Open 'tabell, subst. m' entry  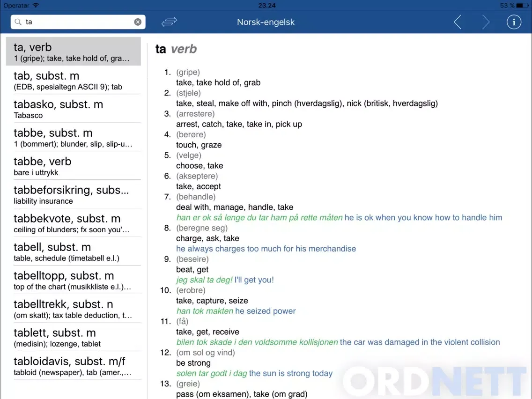click(73, 251)
